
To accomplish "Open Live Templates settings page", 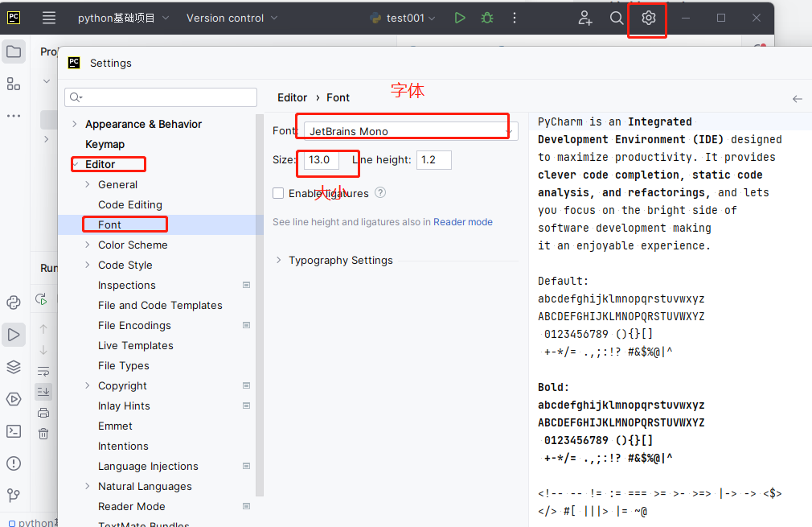I will [136, 346].
